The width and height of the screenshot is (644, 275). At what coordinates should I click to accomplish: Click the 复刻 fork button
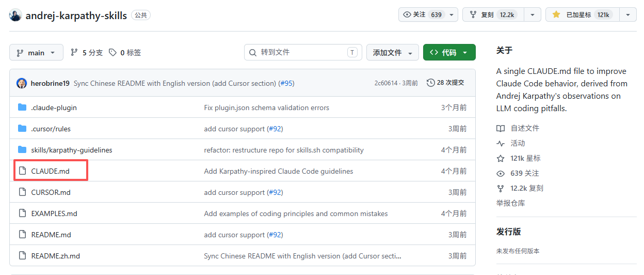493,14
